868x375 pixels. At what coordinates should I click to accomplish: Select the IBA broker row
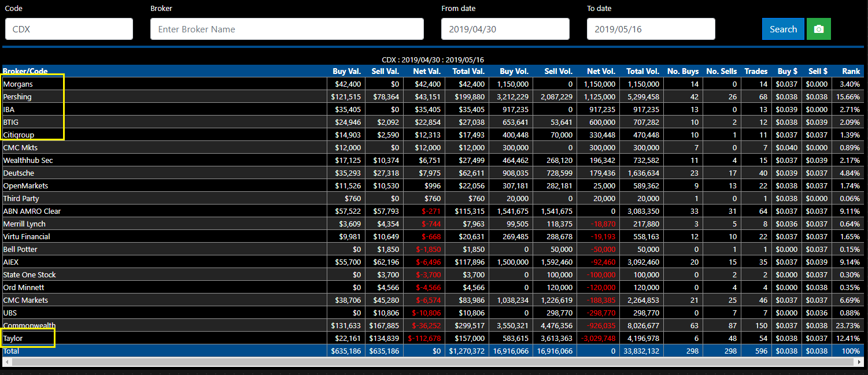pos(432,109)
